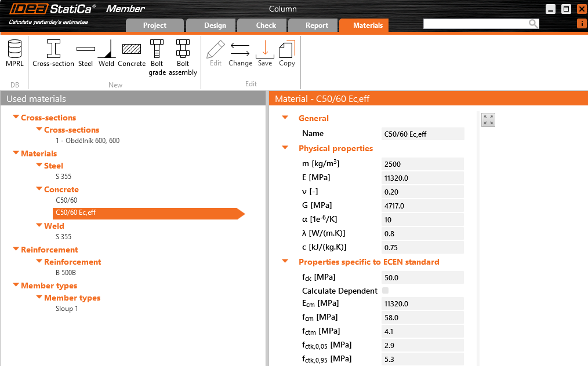Create a new Bolt assembly
The height and width of the screenshot is (366, 588).
pos(183,57)
